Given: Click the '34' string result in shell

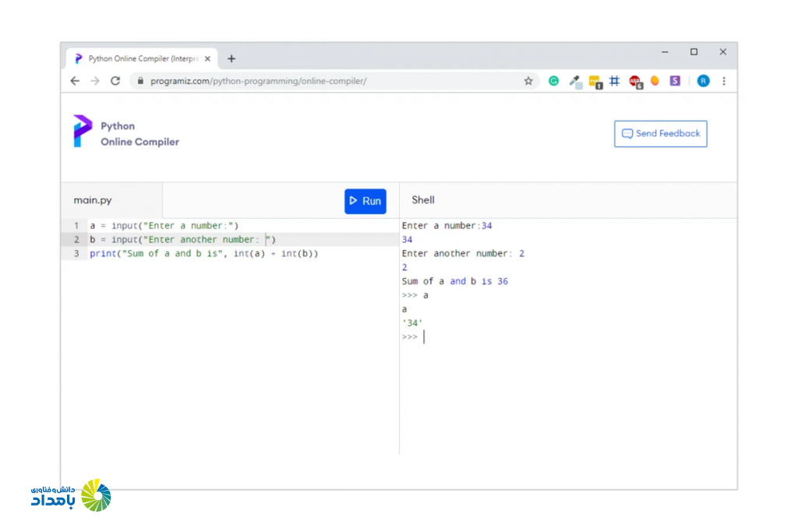Looking at the screenshot, I should (412, 323).
